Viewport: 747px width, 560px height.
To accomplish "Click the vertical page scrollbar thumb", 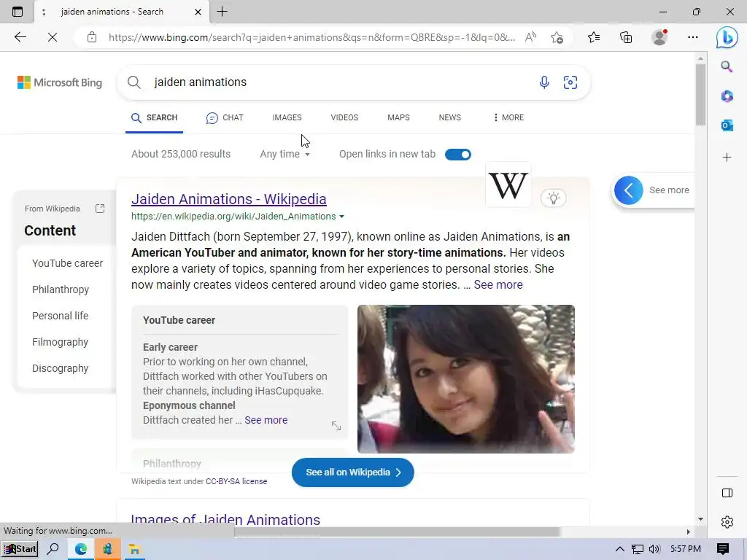I will click(700, 95).
